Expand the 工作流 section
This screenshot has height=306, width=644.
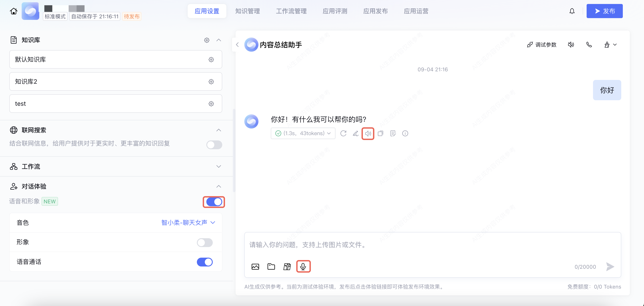(218, 166)
